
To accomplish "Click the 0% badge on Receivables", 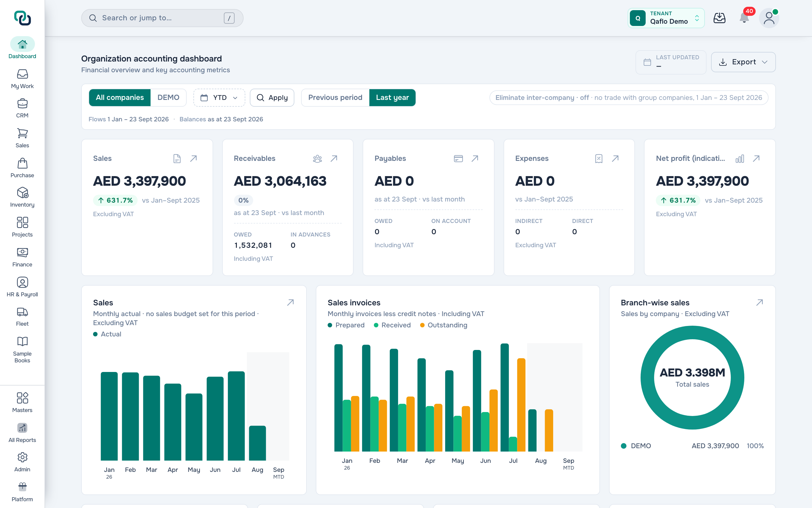I will point(243,200).
